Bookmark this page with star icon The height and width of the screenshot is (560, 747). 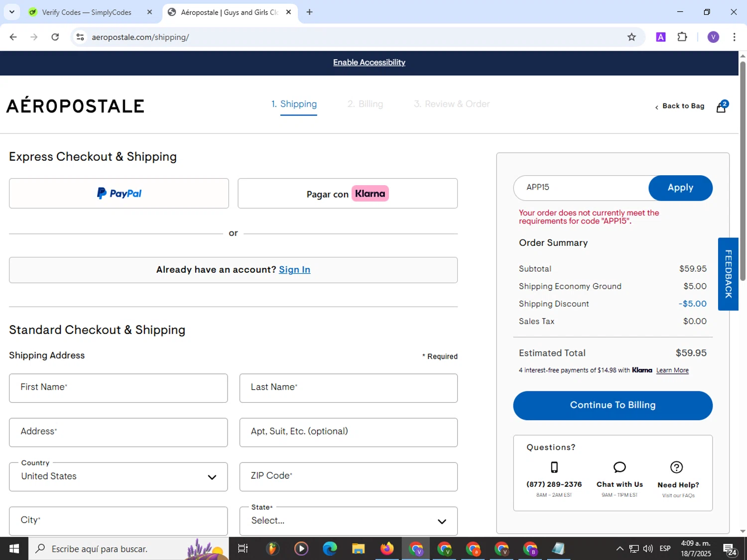[631, 37]
